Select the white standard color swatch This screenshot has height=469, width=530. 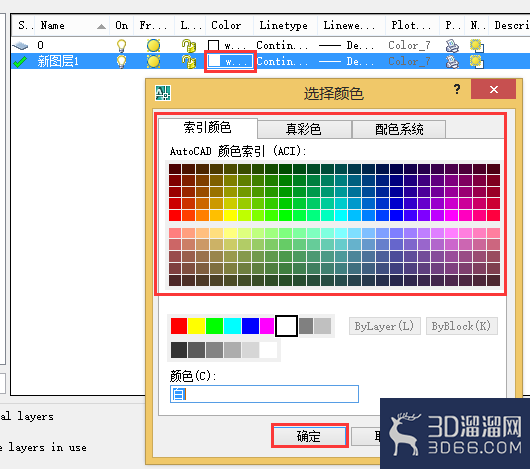[x=286, y=326]
